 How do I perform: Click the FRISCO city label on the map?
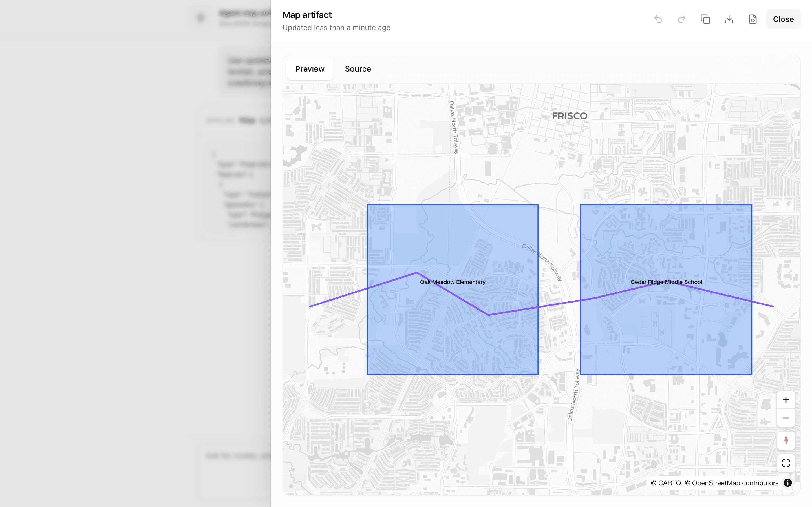pyautogui.click(x=570, y=116)
